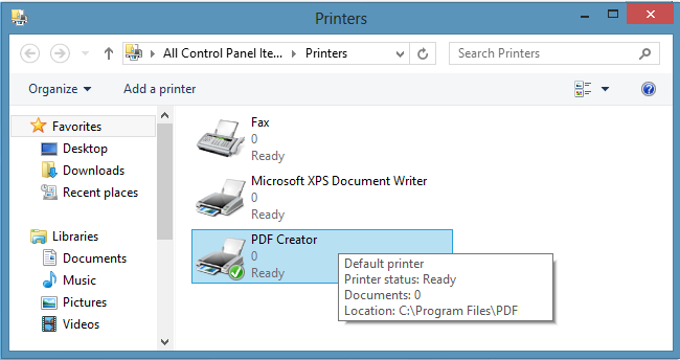Expand the view options dropdown arrow
680x360 pixels.
pos(605,89)
